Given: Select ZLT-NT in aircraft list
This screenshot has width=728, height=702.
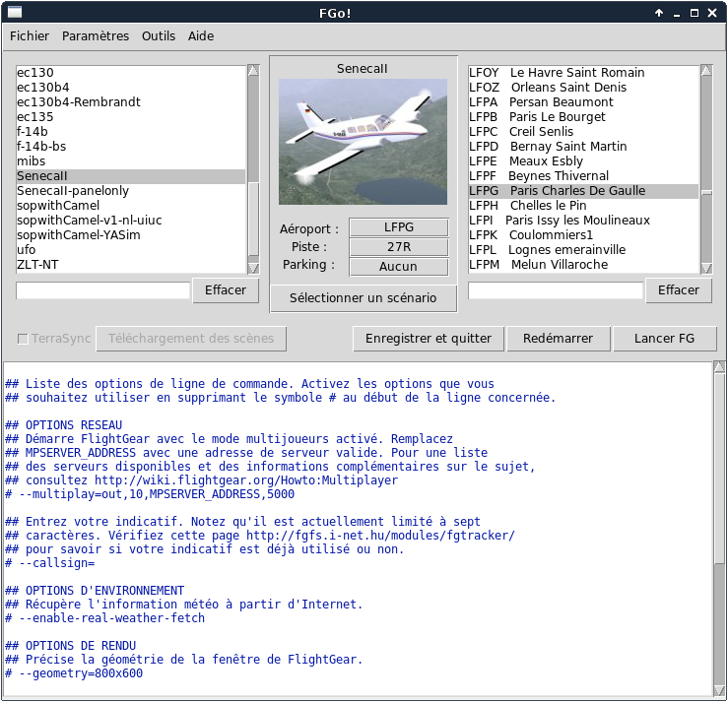Looking at the screenshot, I should 131,265.
